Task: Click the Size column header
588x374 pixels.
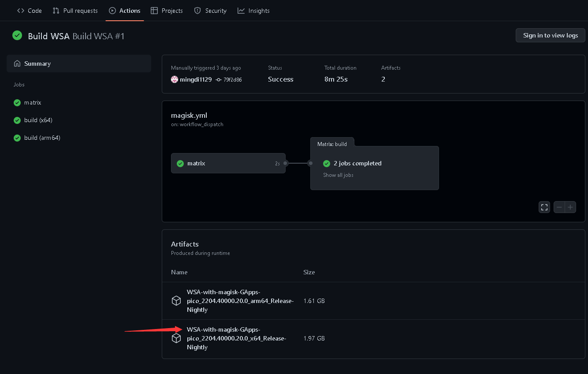Action: pyautogui.click(x=309, y=272)
